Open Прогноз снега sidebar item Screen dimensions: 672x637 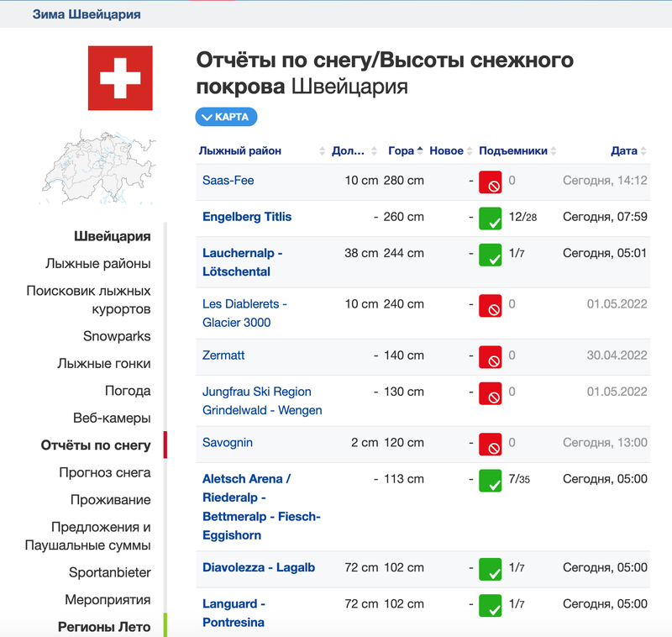point(105,472)
